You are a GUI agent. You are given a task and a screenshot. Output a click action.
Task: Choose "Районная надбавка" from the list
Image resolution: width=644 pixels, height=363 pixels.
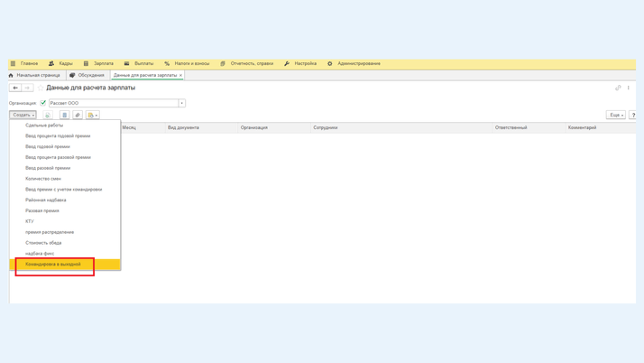[x=46, y=200]
